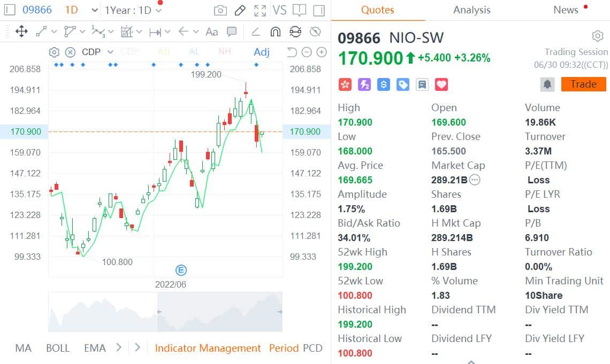
Task: Click the heart favorite icon for NIO-SW
Action: point(442,84)
